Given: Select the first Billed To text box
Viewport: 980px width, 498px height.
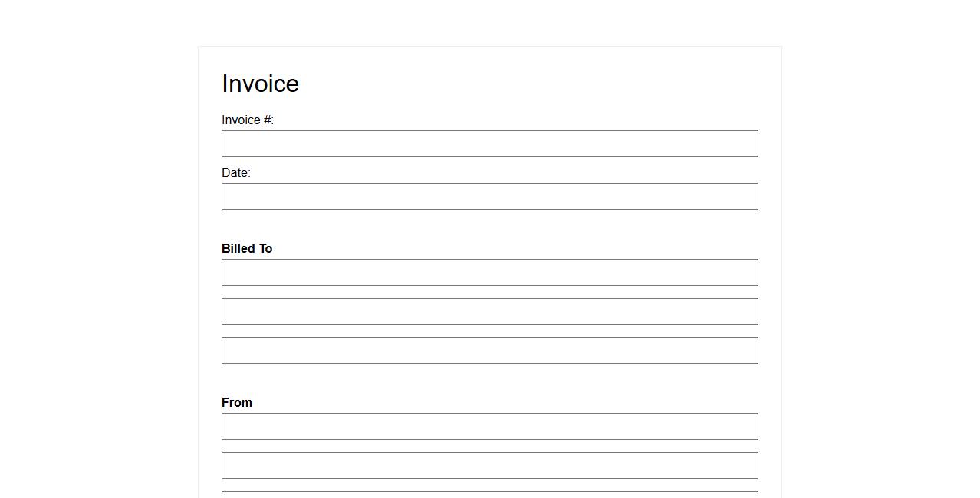Looking at the screenshot, I should click(x=489, y=273).
